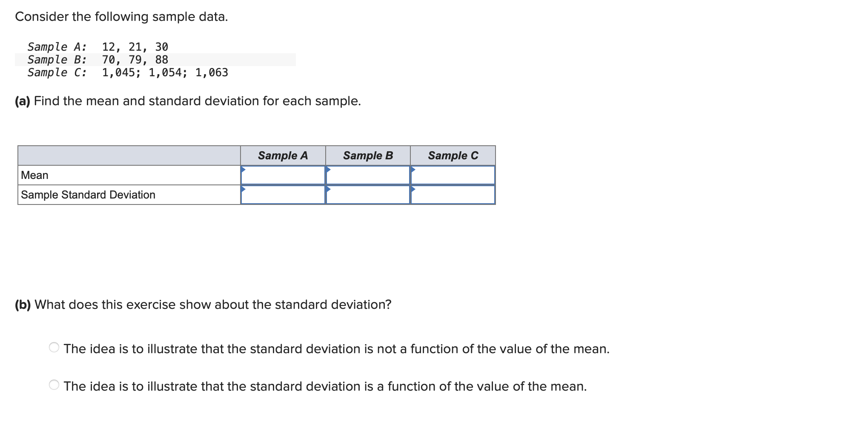Image resolution: width=868 pixels, height=429 pixels.
Task: Open the dropdown on Sample A deviation cell
Action: (243, 189)
